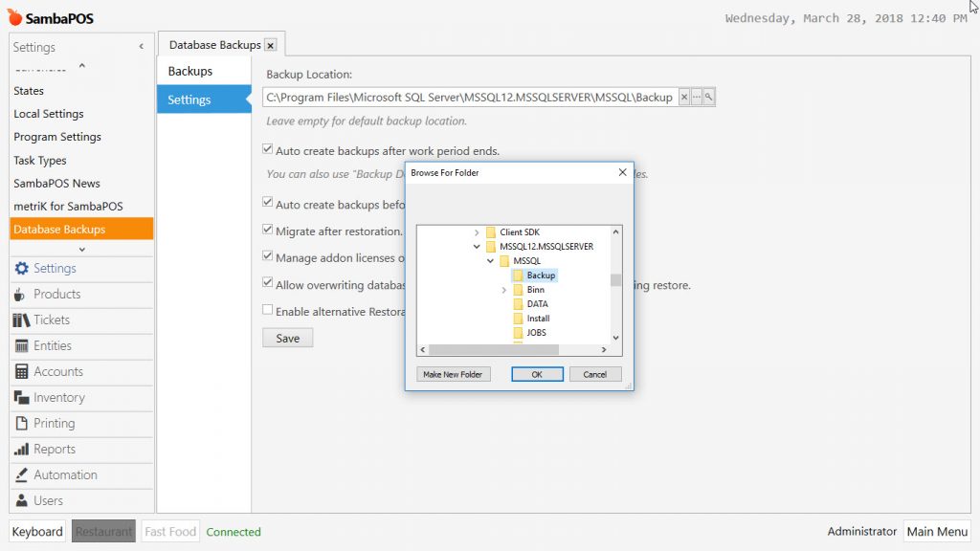Viewport: 980px width, 551px height.
Task: Open the Products category icon
Action: [19, 295]
